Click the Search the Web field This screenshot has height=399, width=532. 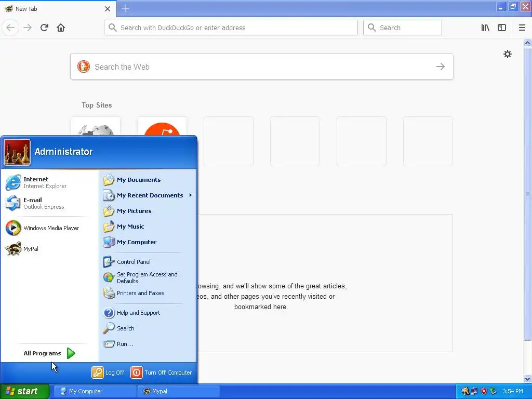click(262, 66)
